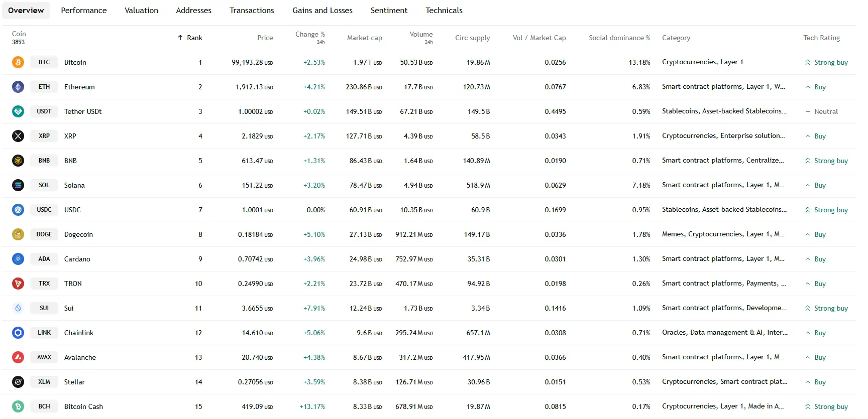Click the DOGE ticker badge
This screenshot has height=419, width=868.
(44, 234)
